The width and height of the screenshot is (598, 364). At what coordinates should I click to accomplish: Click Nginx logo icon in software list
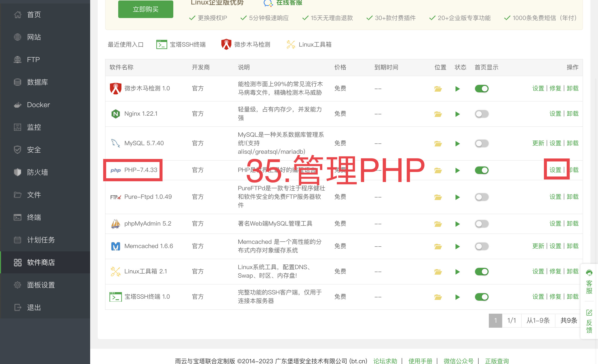click(115, 114)
